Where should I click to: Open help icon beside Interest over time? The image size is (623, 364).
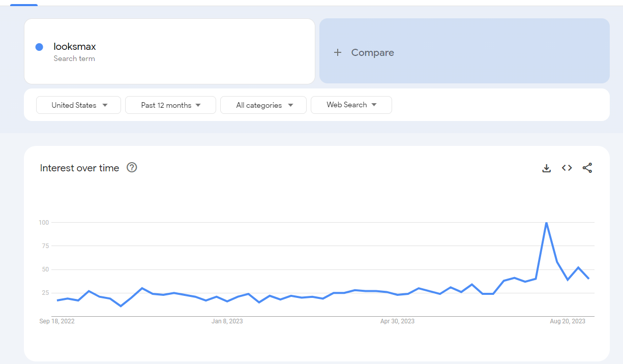(x=132, y=167)
